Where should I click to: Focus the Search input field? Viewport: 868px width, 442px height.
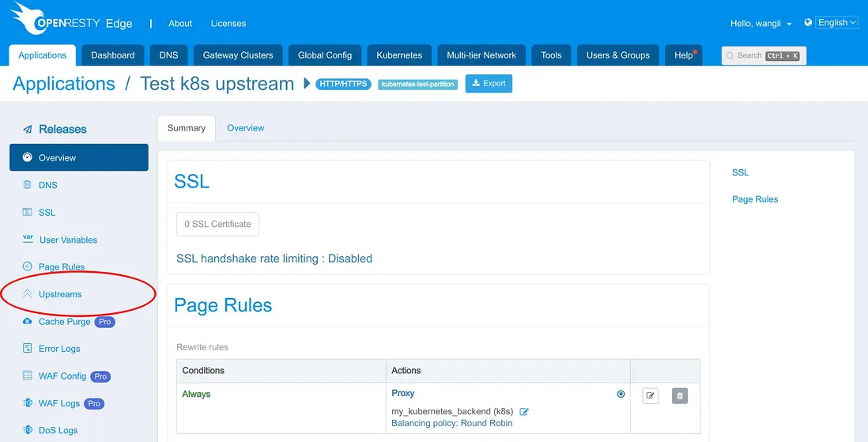(x=764, y=55)
